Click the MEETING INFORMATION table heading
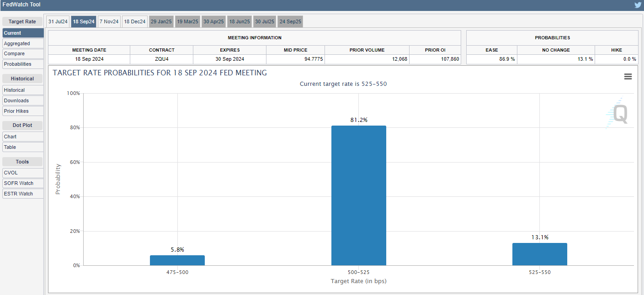644x295 pixels. point(255,37)
